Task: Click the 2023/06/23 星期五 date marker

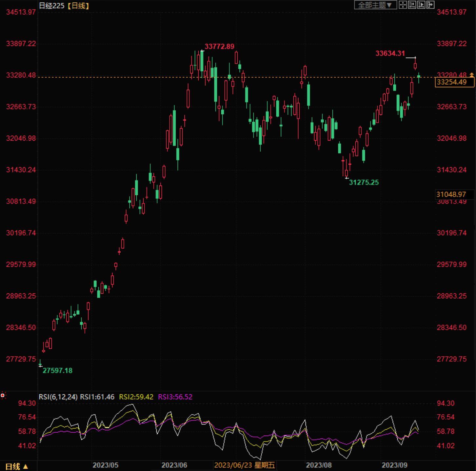Action: tap(245, 465)
